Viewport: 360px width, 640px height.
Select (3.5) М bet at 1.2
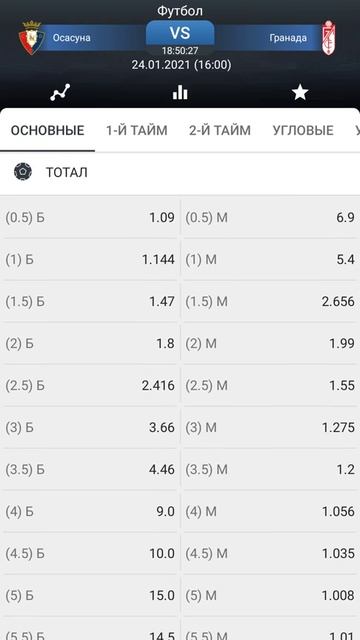point(270,469)
